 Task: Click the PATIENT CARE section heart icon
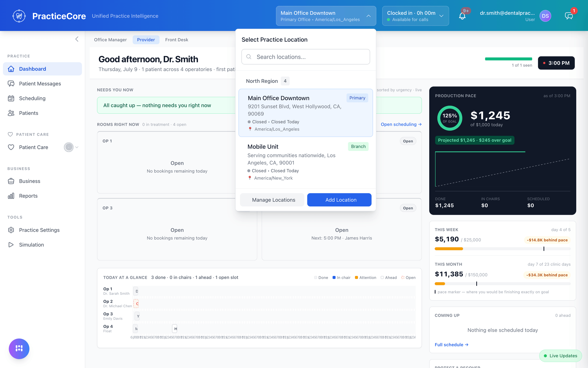coord(10,134)
